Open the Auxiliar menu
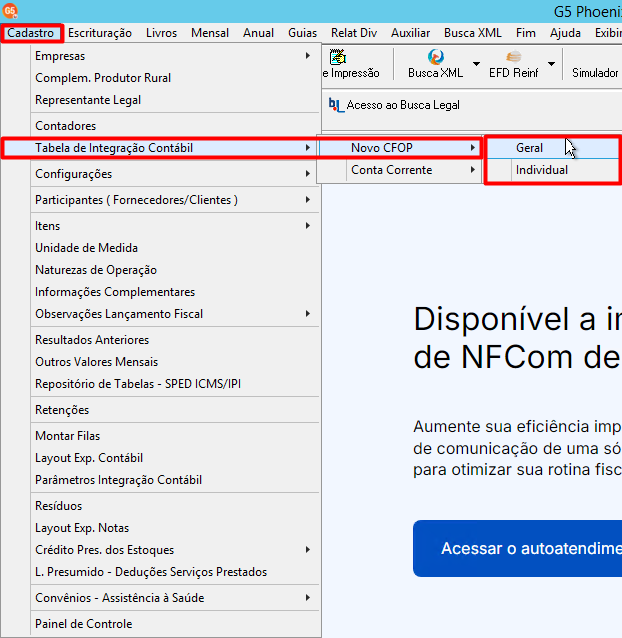This screenshot has width=622, height=638. 410,33
